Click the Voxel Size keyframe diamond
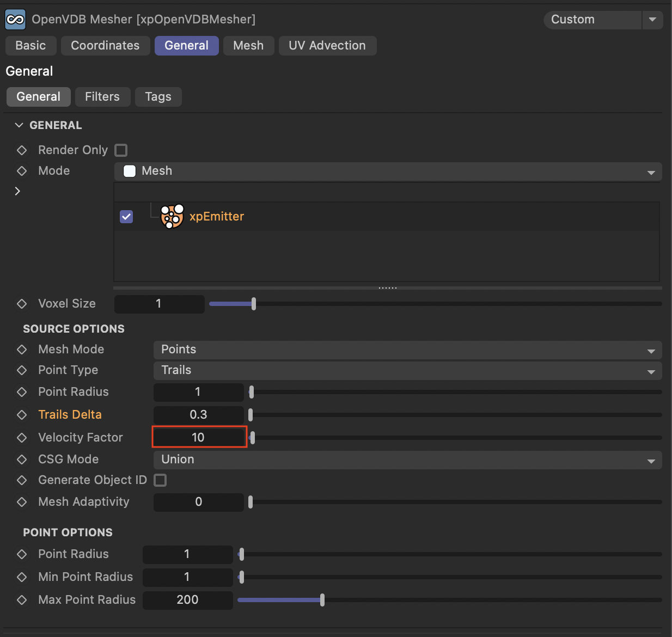This screenshot has height=637, width=672. click(x=22, y=303)
